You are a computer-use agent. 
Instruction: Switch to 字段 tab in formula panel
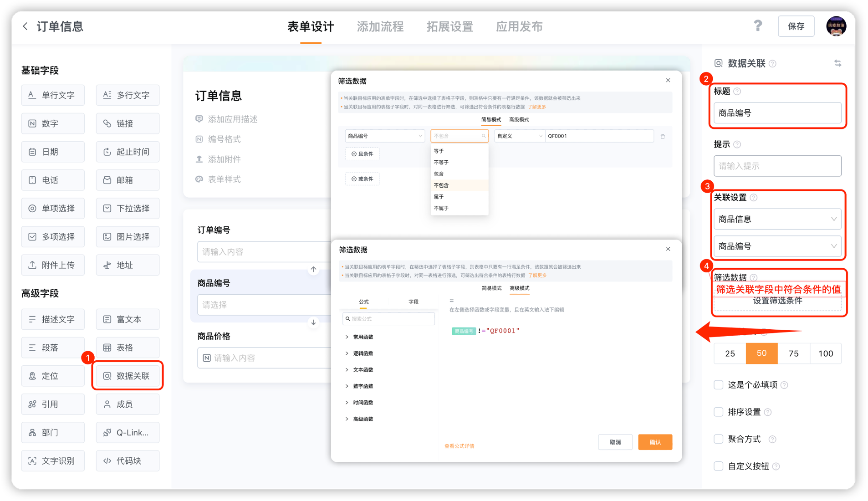coord(413,302)
